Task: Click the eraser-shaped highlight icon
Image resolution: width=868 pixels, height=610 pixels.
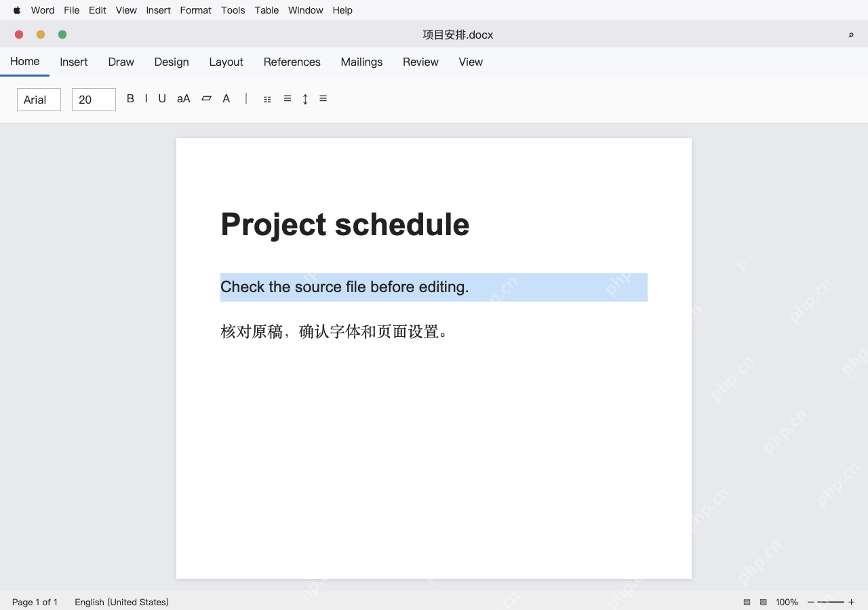Action: click(206, 99)
